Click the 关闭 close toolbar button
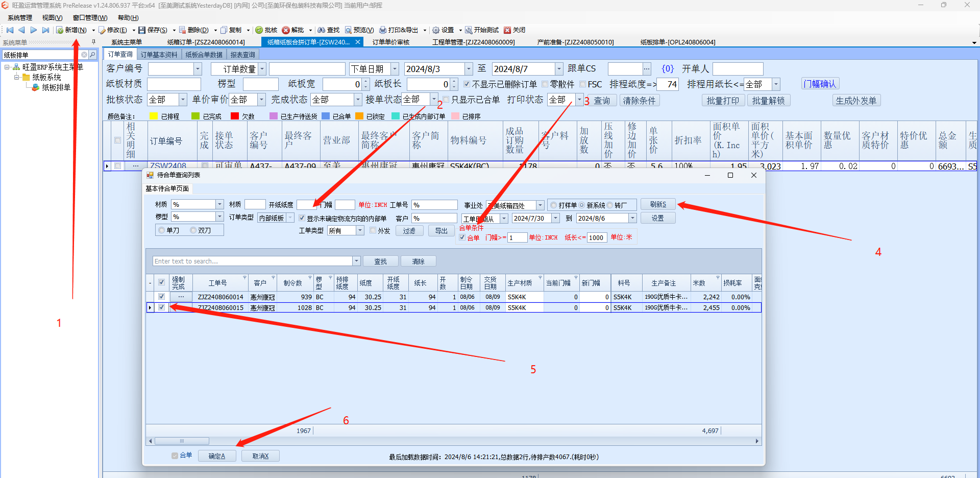980x478 pixels. [x=514, y=30]
